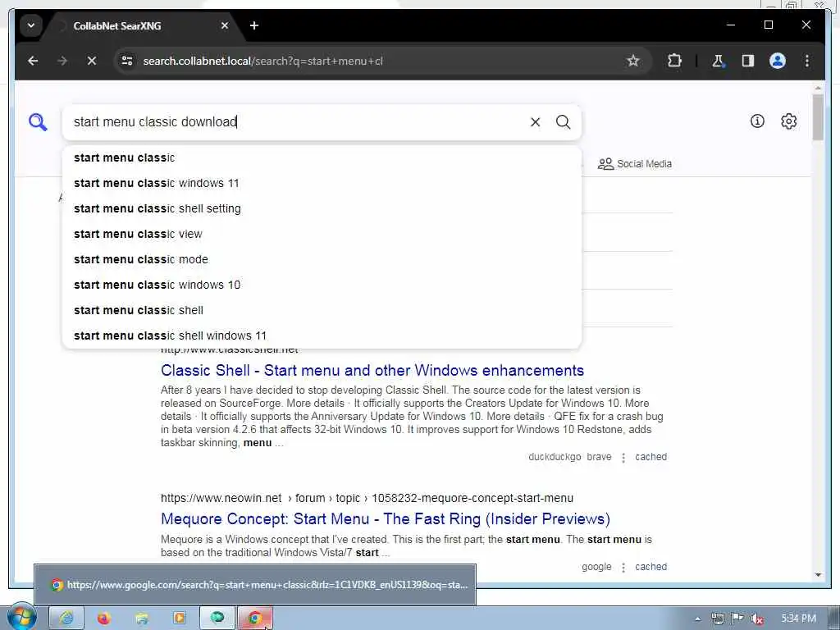Open Firefox from taskbar
This screenshot has height=630, width=840.
tap(104, 619)
